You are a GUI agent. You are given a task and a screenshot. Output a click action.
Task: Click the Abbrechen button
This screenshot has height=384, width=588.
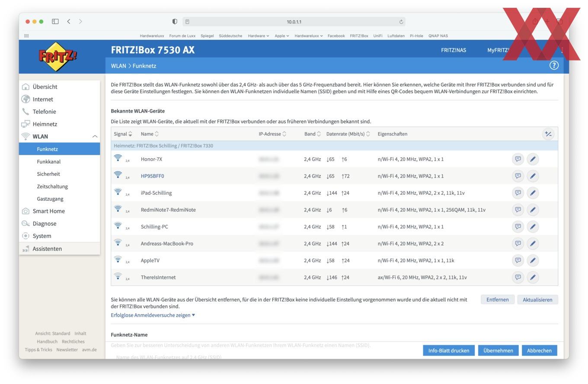tap(539, 350)
